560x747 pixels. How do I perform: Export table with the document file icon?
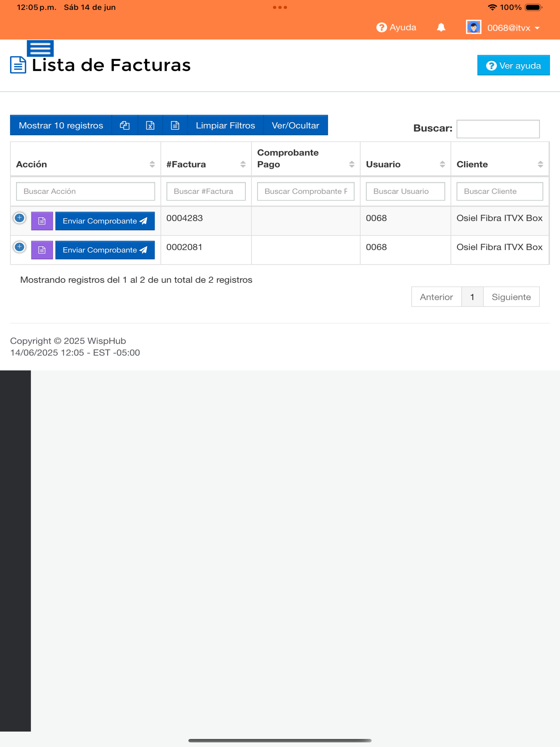click(x=175, y=125)
